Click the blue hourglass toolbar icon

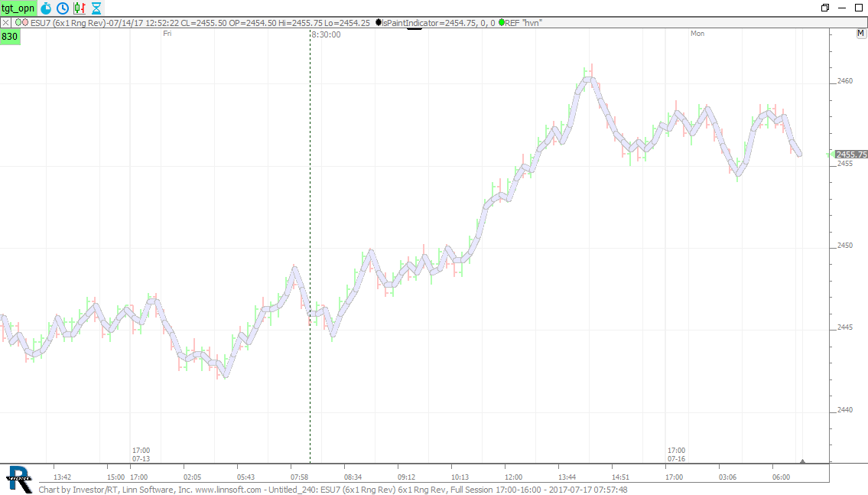tap(96, 8)
